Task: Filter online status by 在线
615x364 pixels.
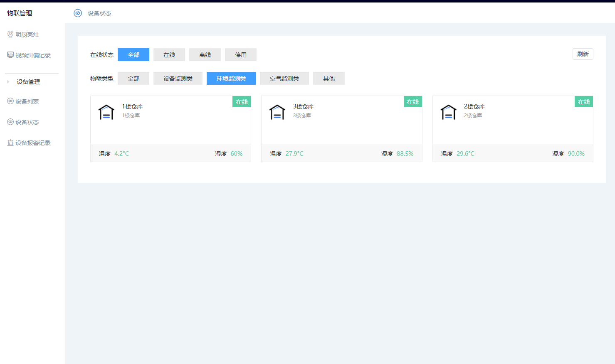Action: 169,55
